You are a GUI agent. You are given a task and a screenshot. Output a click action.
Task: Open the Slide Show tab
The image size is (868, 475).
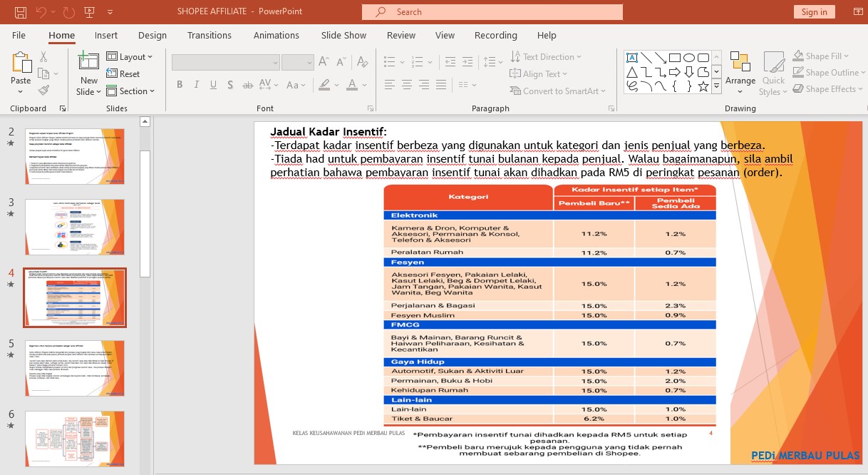[x=343, y=36]
